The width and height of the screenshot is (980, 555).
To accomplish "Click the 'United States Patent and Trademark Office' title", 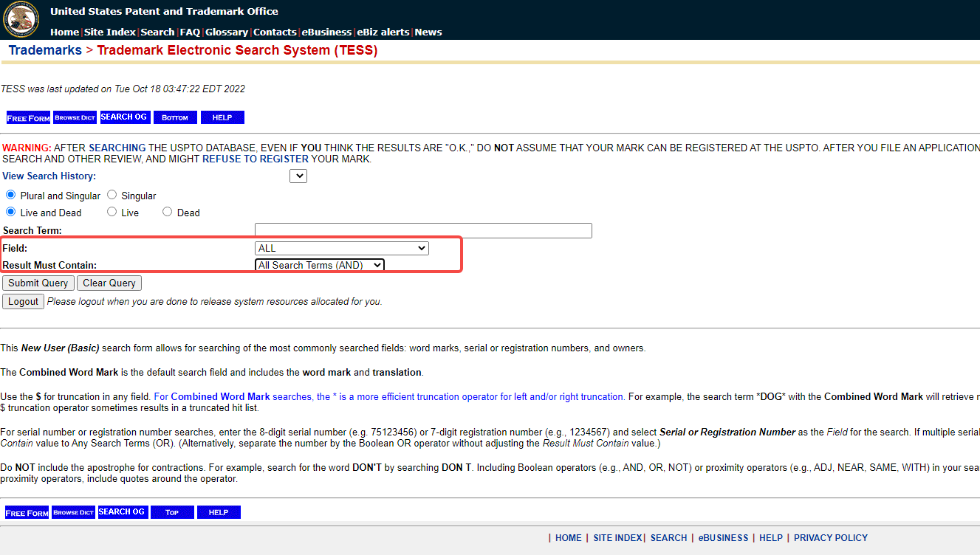I will (165, 11).
